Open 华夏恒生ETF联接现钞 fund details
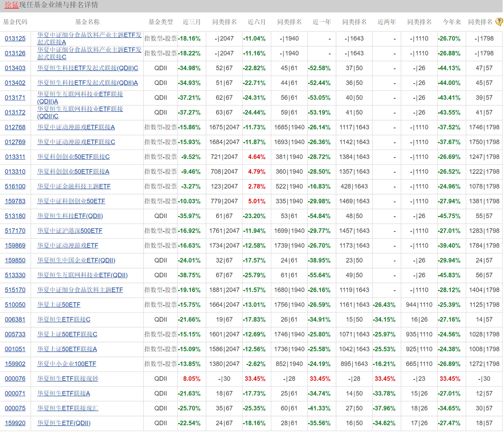The height and width of the screenshot is (432, 504). click(68, 379)
